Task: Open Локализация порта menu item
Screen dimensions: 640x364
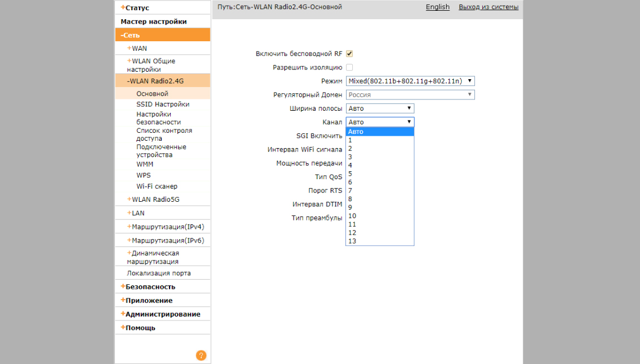Action: (158, 274)
